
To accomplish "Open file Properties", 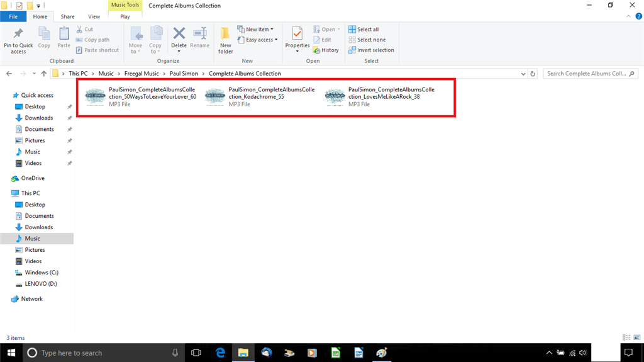I will (x=297, y=39).
